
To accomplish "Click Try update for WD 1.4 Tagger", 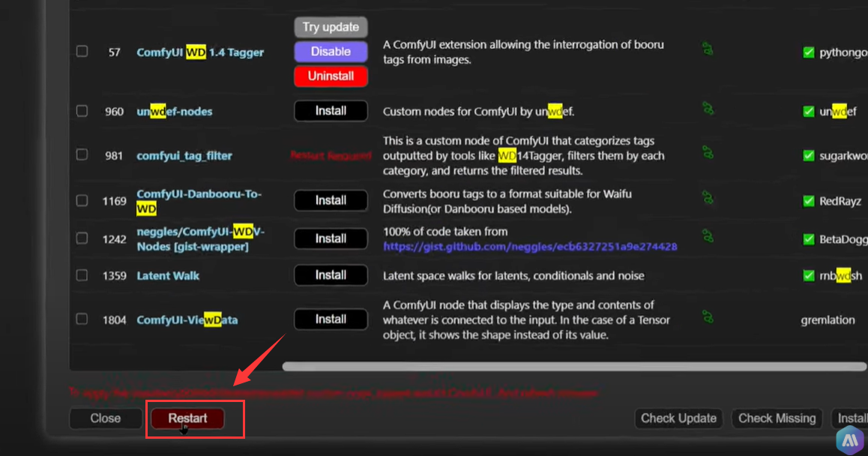I will pos(331,27).
